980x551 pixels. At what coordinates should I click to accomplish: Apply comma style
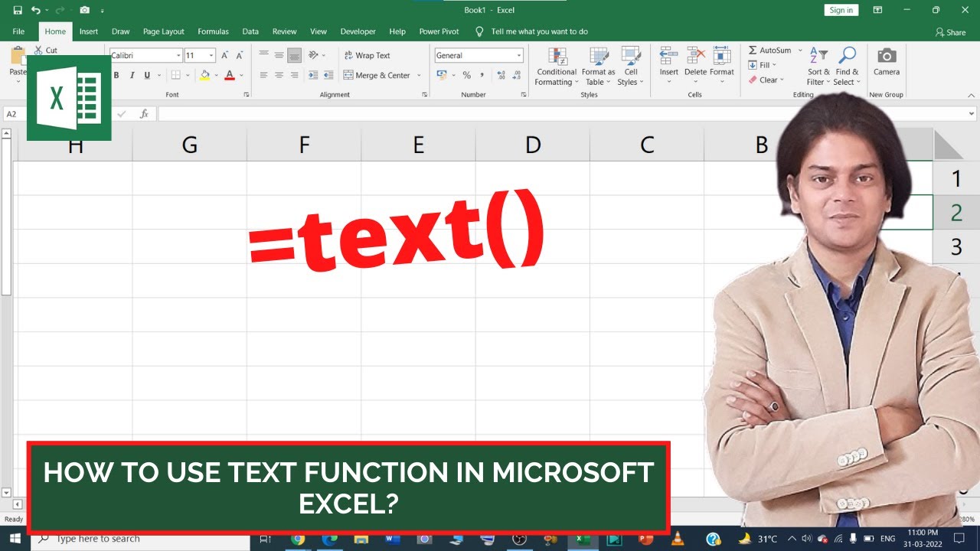(x=482, y=75)
